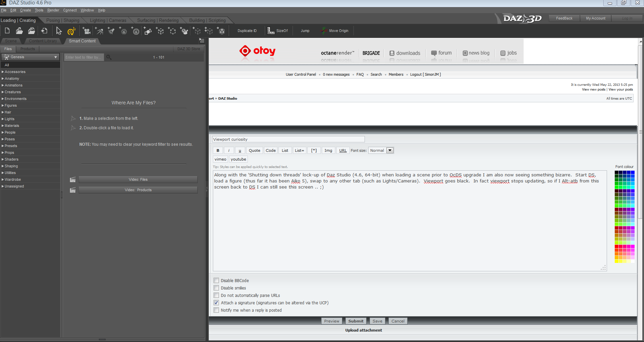Click the youtube BBCode button
This screenshot has height=342, width=644.
pyautogui.click(x=238, y=159)
